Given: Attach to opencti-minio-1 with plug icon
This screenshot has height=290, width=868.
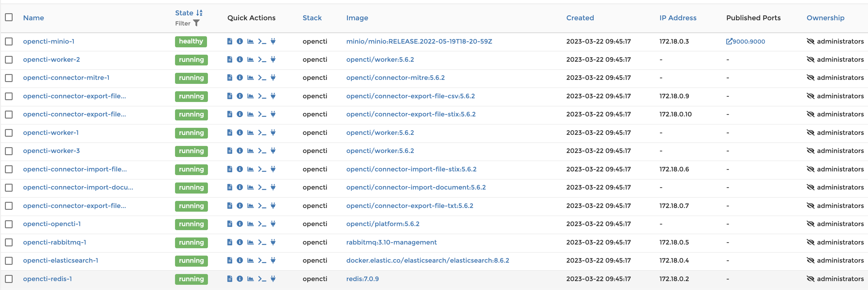Looking at the screenshot, I should (273, 41).
